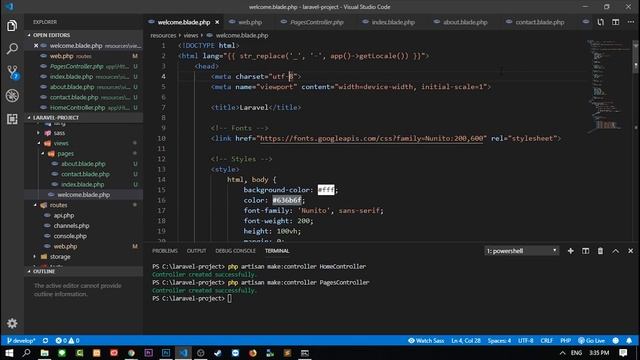Open the Search view in activity bar
The image size is (640, 360).
point(12,49)
